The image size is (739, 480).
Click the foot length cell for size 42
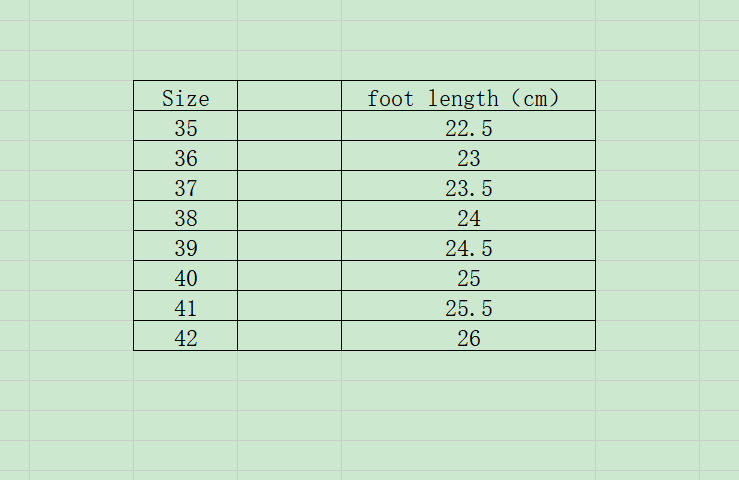coord(468,337)
